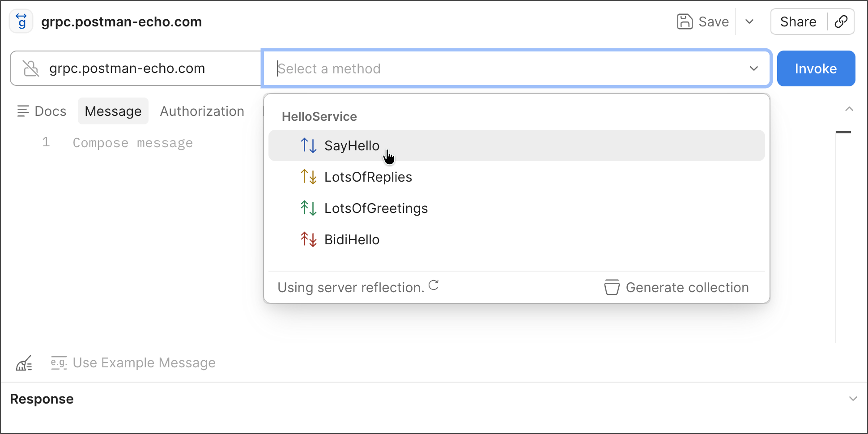Click line number 1 in editor gutter
This screenshot has height=434, width=868.
[46, 142]
